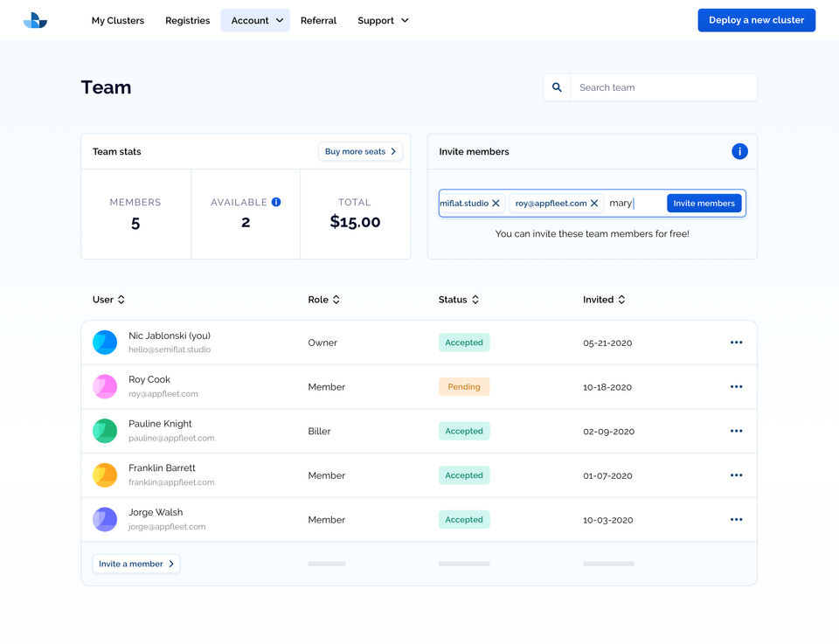Click the Owner role cell
The image size is (839, 644).
tap(322, 343)
